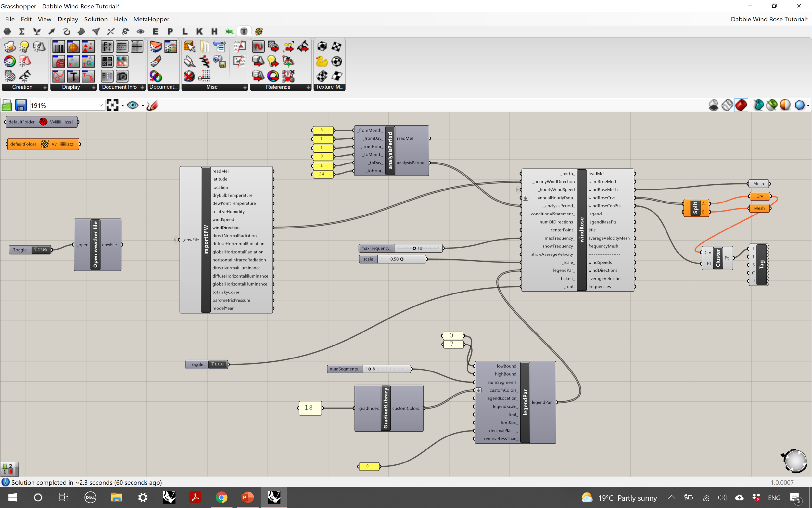Click the light bulb icon in Creation
The height and width of the screenshot is (508, 812).
point(24,47)
